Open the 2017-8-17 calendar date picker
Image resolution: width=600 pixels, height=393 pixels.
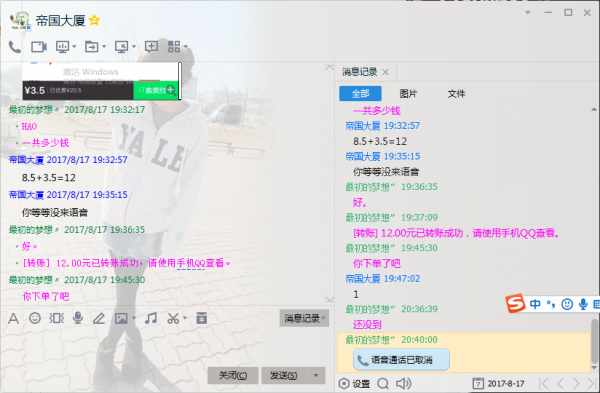(499, 383)
